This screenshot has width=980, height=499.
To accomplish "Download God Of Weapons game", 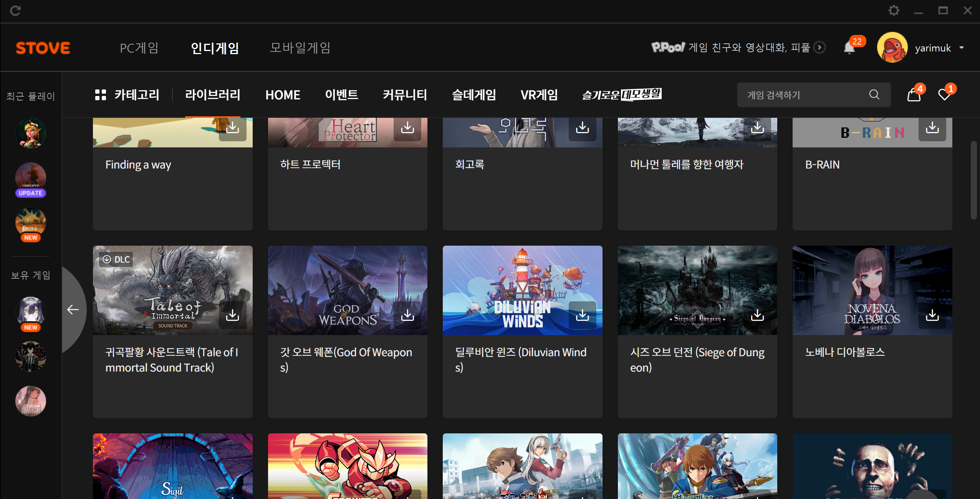I will click(407, 315).
